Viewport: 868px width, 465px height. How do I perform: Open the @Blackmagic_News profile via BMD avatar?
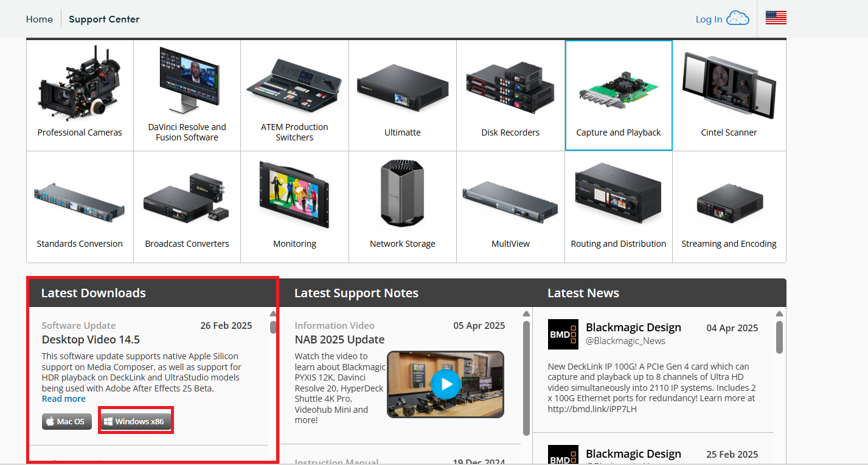[x=563, y=334]
